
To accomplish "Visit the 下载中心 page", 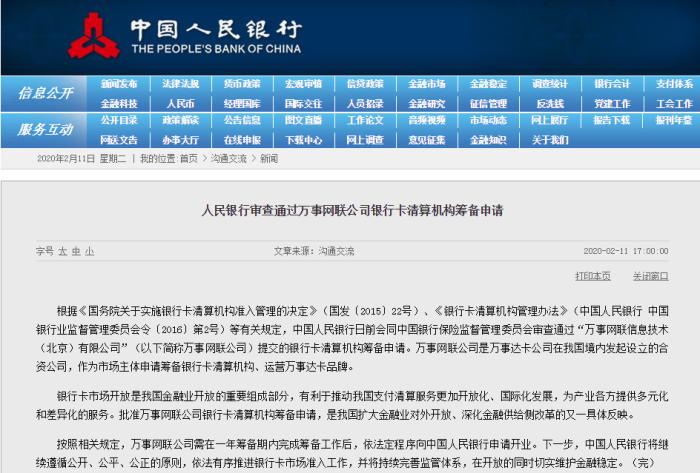I will click(x=304, y=140).
